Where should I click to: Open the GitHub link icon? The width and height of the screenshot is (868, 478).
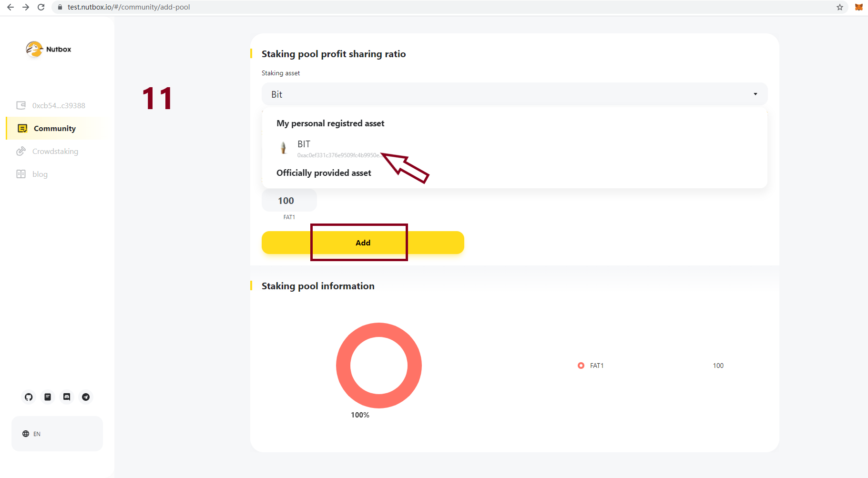pyautogui.click(x=29, y=397)
